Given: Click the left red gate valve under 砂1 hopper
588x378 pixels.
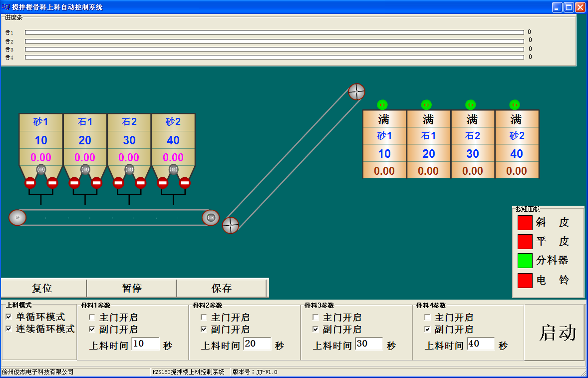Looking at the screenshot, I should click(x=30, y=183).
